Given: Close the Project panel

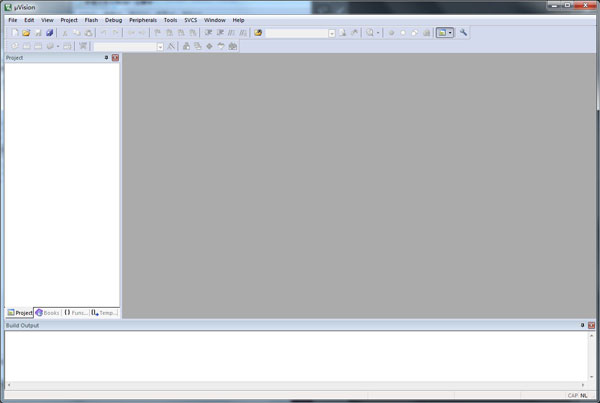Looking at the screenshot, I should point(115,58).
